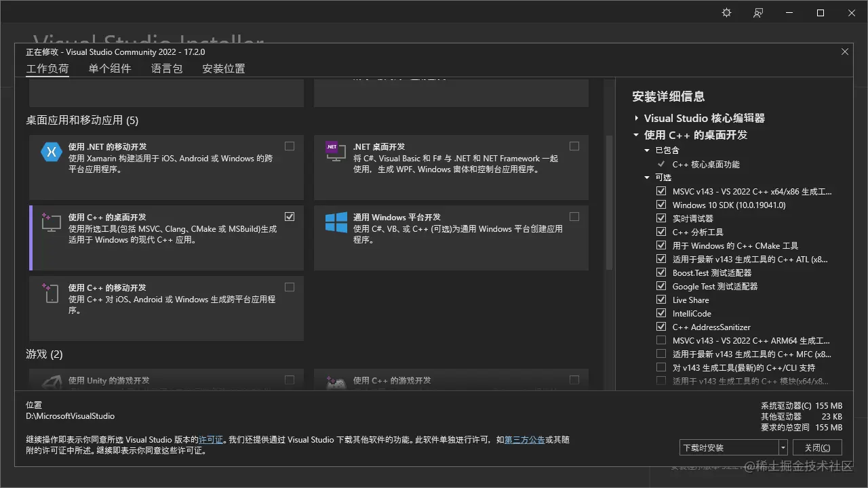Enable the .NET 桌面开发 workload checkbox
Screen dimensions: 868x488
click(x=574, y=146)
